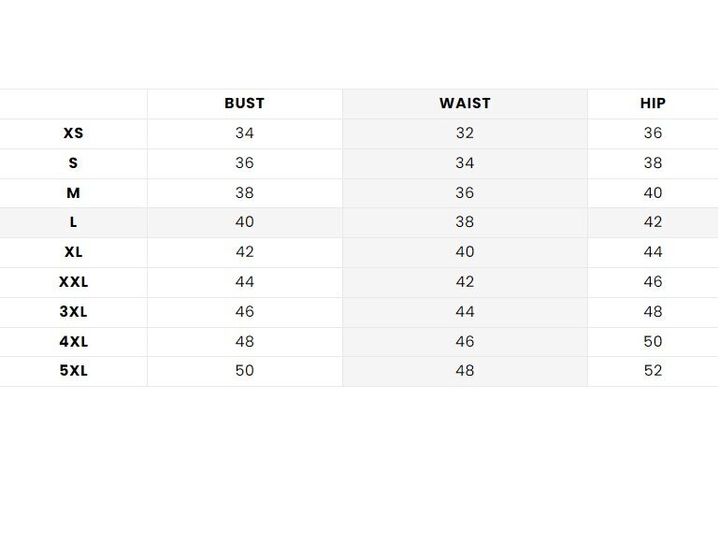This screenshot has height=554, width=720.
Task: Click bust value 46 in 3XL row
Action: coord(244,312)
